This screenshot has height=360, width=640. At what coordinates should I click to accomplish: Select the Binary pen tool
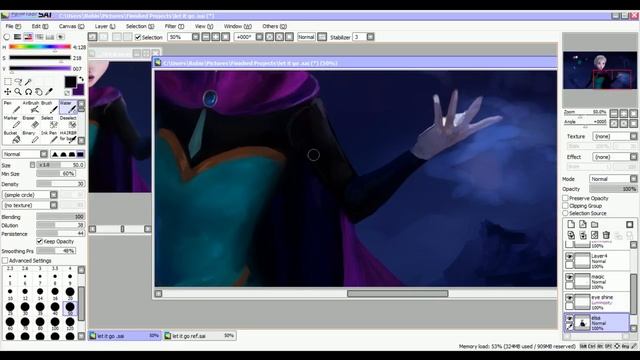coord(31,137)
